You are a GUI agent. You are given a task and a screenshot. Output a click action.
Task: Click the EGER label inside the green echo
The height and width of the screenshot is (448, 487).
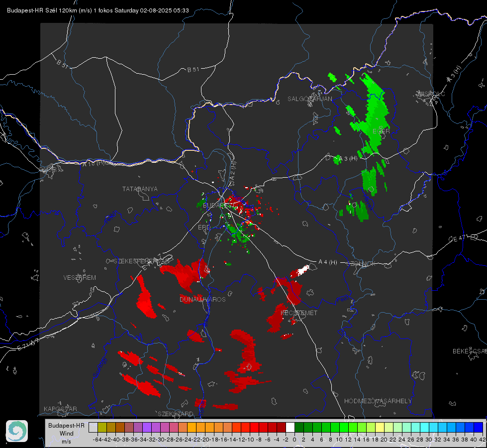pyautogui.click(x=381, y=131)
